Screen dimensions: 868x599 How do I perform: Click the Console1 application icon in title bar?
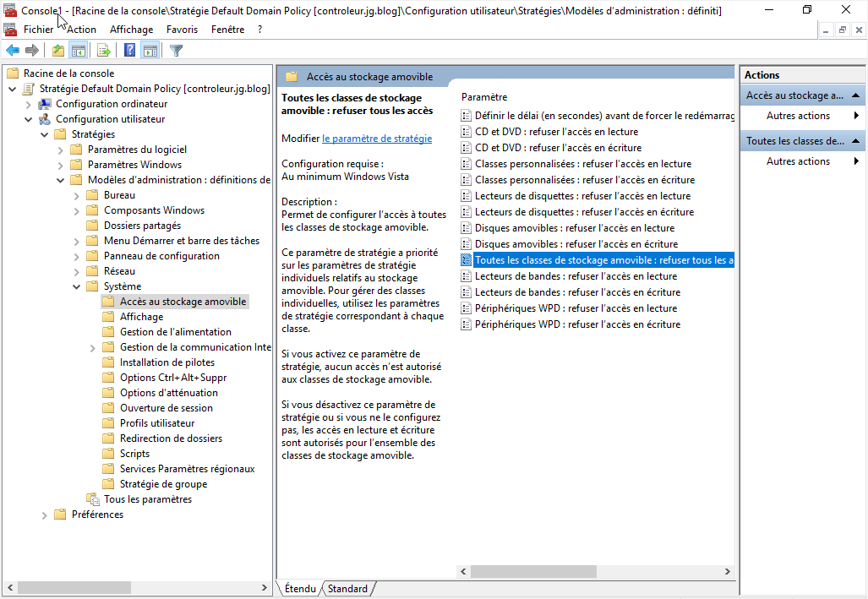(x=10, y=10)
